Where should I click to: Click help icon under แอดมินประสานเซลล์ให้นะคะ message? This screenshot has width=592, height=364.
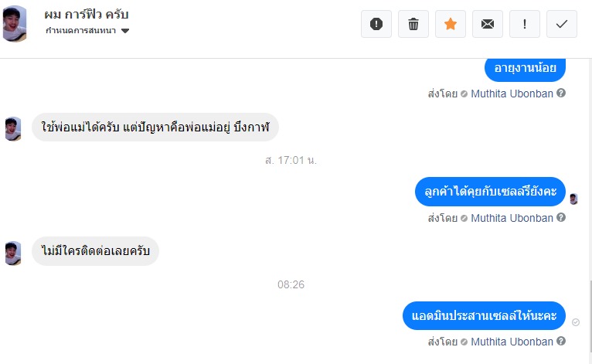561,342
